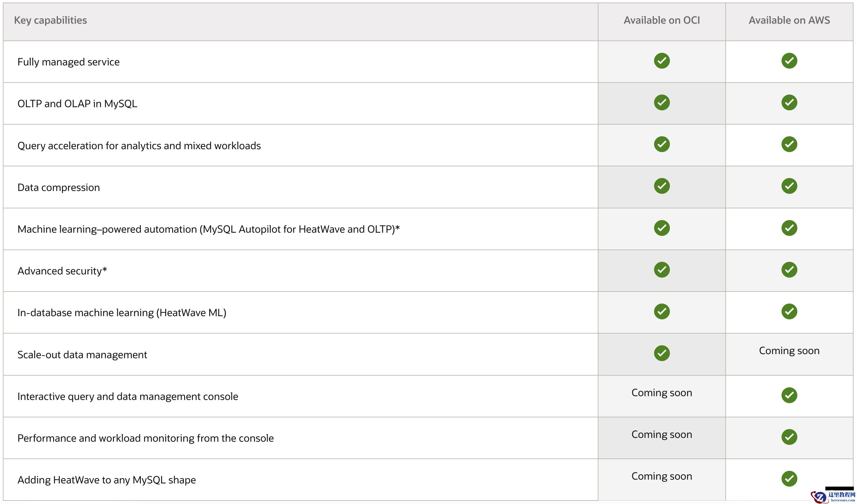Click 'Coming soon' for Adding HeatWave OCI
857x504 pixels.
[661, 476]
